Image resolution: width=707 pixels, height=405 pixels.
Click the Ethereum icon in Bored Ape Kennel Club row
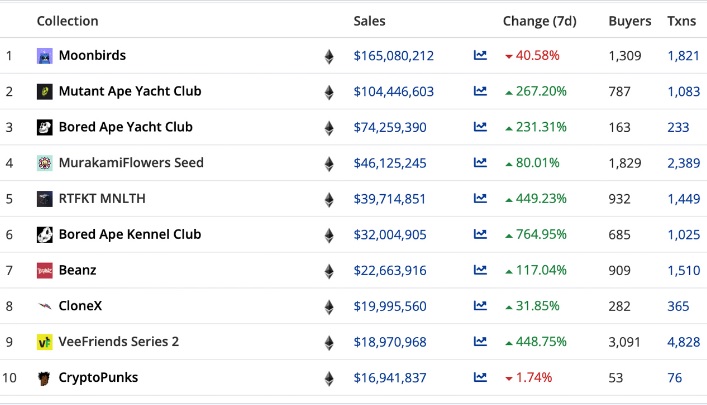point(329,235)
